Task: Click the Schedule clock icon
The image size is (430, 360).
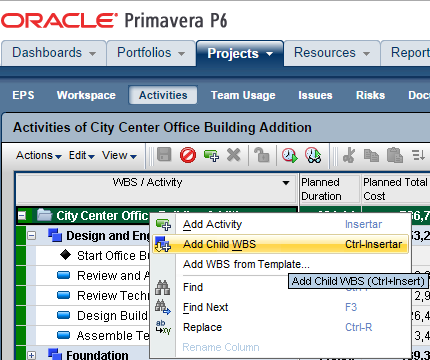Action: click(x=289, y=155)
